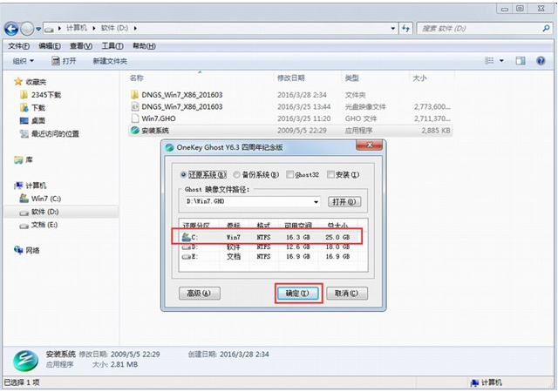Click the Explorer back navigation arrow
The image size is (558, 392).
11,29
